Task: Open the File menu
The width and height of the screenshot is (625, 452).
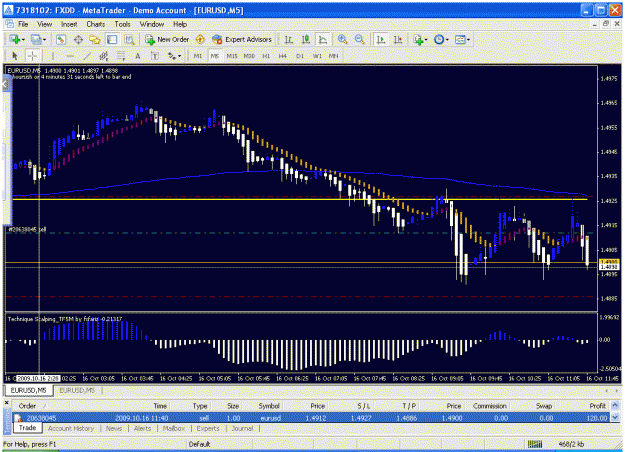Action: [x=23, y=24]
